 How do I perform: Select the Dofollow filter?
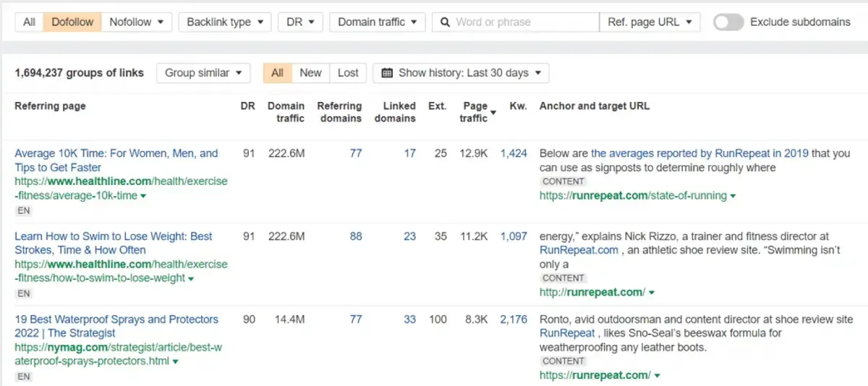pyautogui.click(x=72, y=22)
